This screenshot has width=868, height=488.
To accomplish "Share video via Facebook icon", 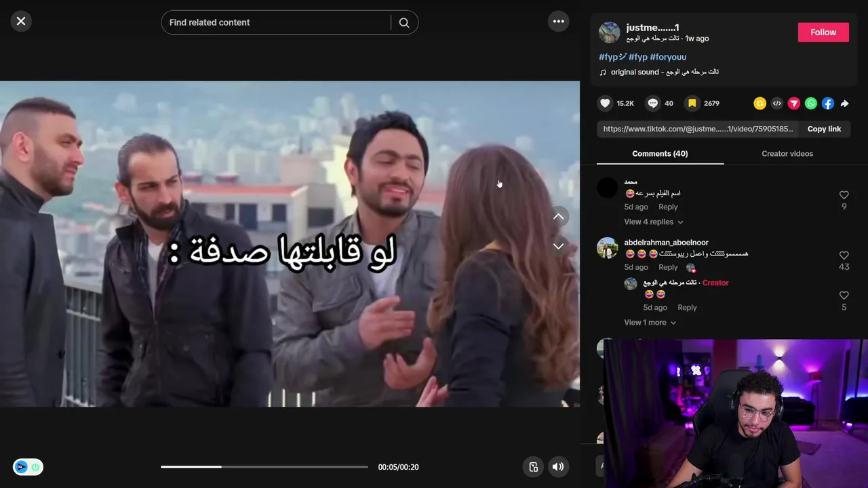I will click(828, 103).
